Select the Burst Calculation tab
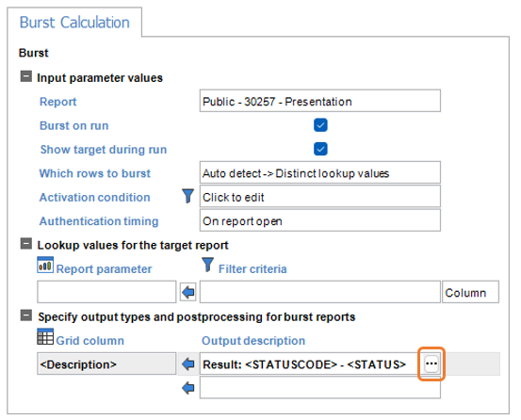 74,23
